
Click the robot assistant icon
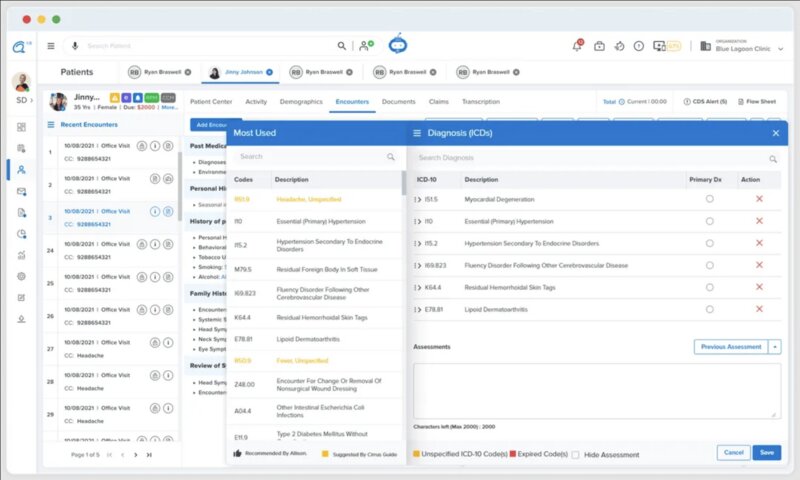[400, 44]
